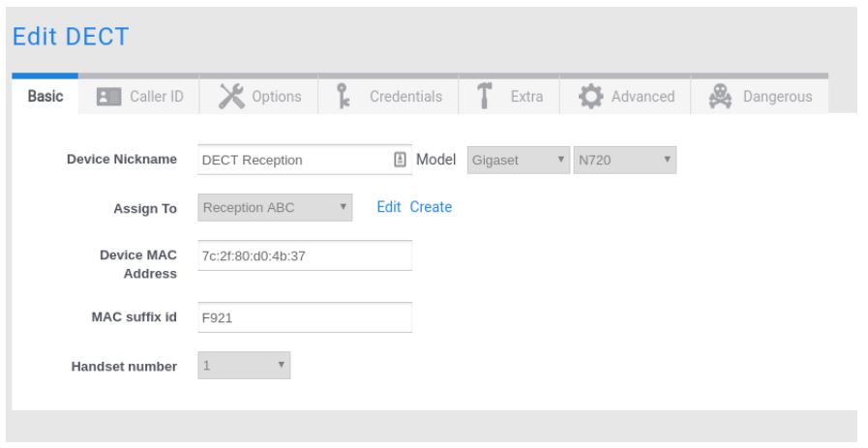Image resolution: width=868 pixels, height=448 pixels.
Task: Select the MAC suffix id input field
Action: tap(304, 318)
